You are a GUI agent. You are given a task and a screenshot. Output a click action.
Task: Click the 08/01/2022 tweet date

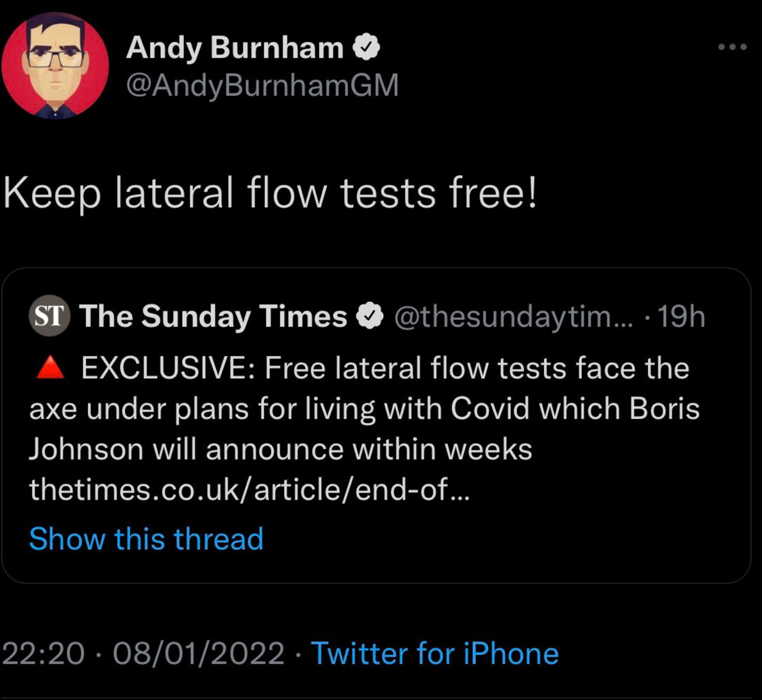198,653
